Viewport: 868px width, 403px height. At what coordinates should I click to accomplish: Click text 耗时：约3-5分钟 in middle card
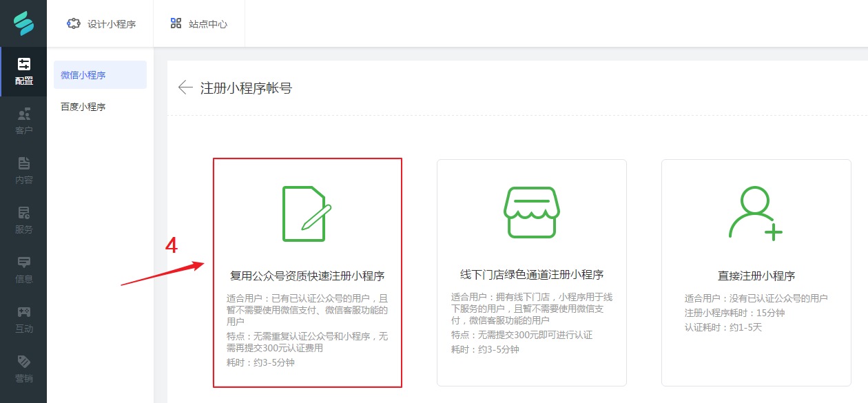[485, 349]
